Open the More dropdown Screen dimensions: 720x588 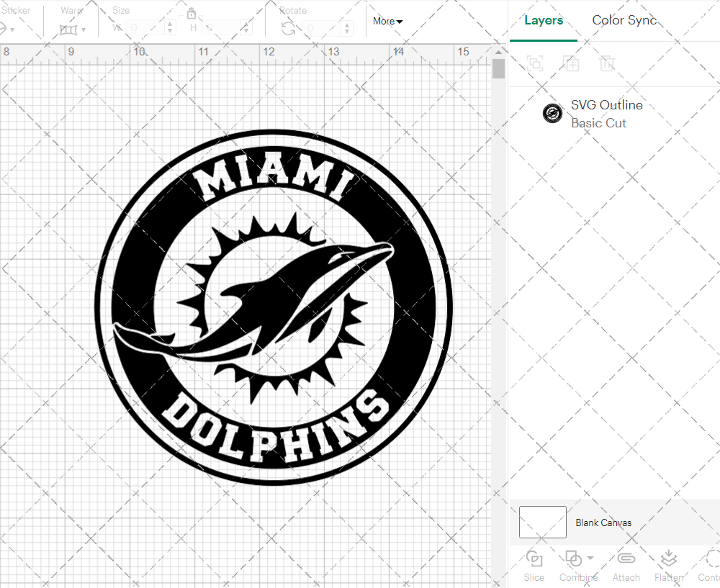click(x=387, y=22)
